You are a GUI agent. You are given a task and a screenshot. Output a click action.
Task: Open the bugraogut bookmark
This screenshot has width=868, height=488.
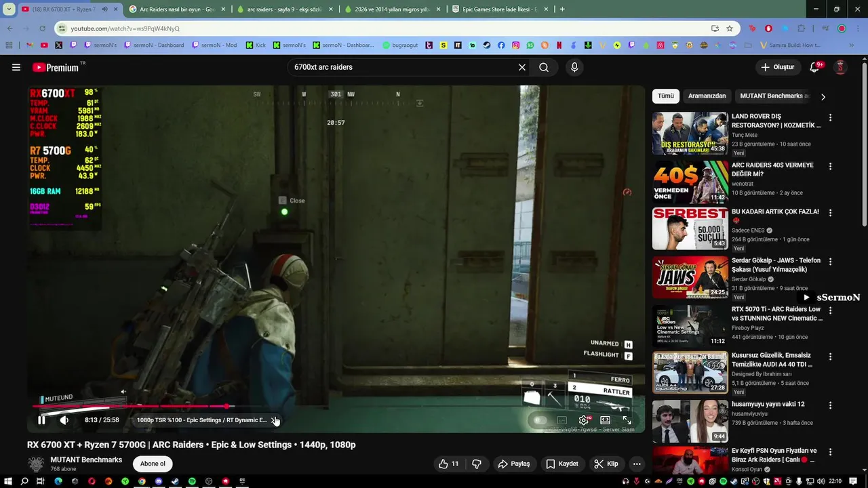coord(400,45)
